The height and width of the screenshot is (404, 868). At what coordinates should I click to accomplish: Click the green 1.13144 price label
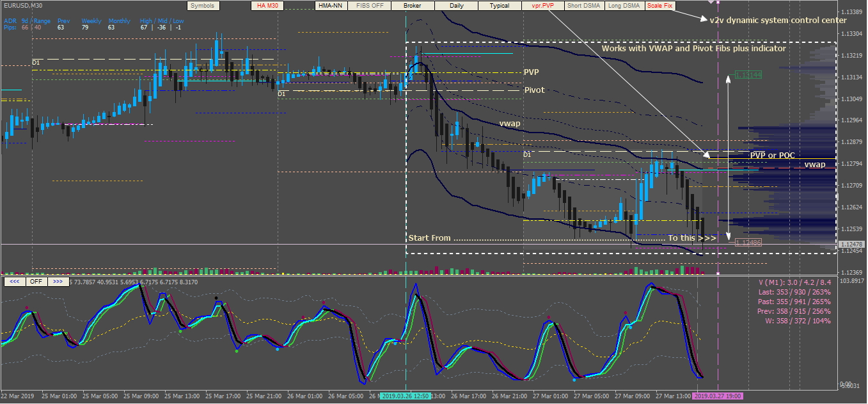pyautogui.click(x=748, y=76)
